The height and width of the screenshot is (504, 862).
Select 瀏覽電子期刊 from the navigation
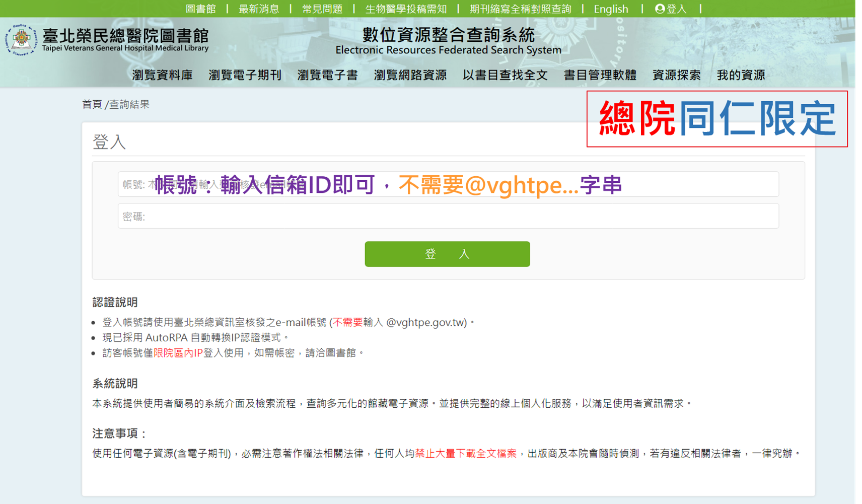tap(245, 75)
